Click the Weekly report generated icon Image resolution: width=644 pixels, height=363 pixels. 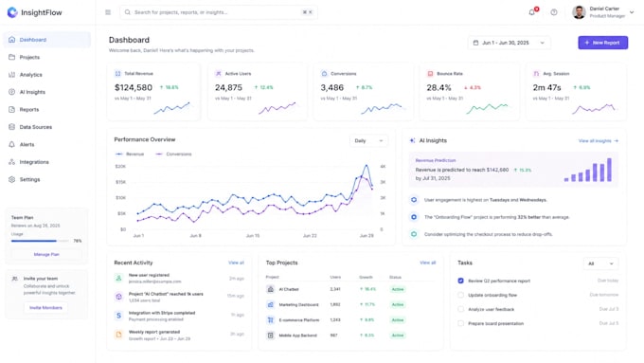coord(118,335)
